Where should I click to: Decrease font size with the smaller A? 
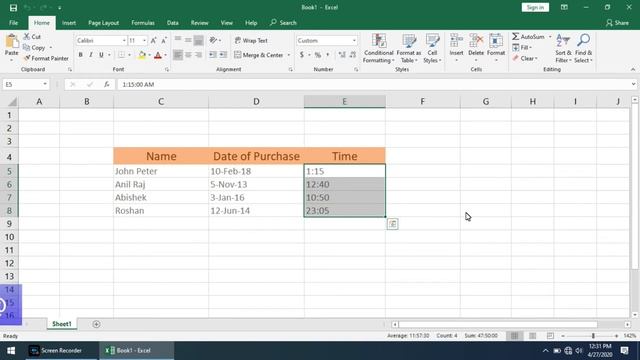point(164,40)
